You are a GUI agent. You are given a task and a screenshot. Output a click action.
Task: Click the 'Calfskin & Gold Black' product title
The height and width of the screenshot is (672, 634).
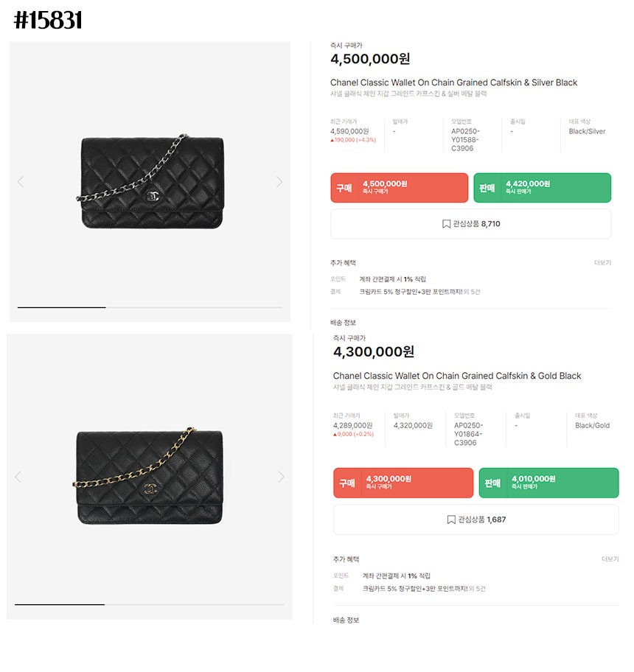[x=457, y=376]
